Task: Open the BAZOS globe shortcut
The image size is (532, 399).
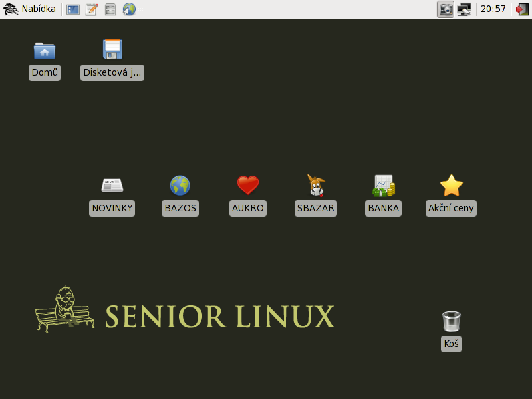Action: 180,186
